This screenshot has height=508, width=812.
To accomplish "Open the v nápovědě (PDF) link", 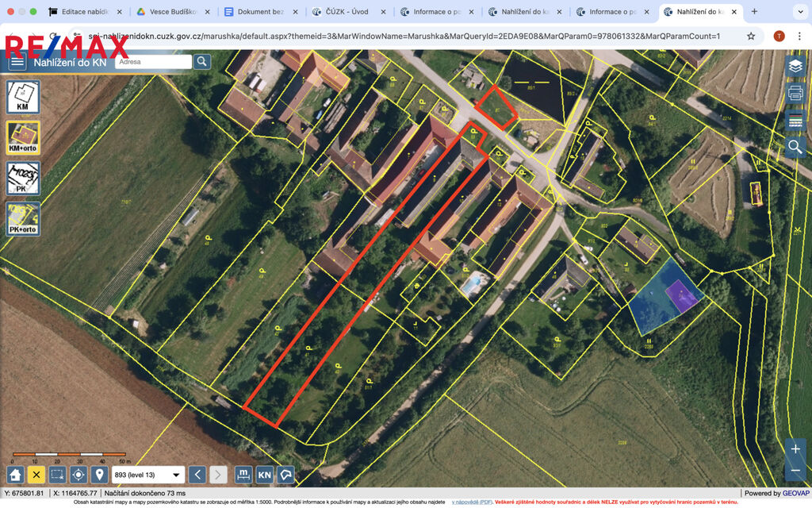I will 472,502.
